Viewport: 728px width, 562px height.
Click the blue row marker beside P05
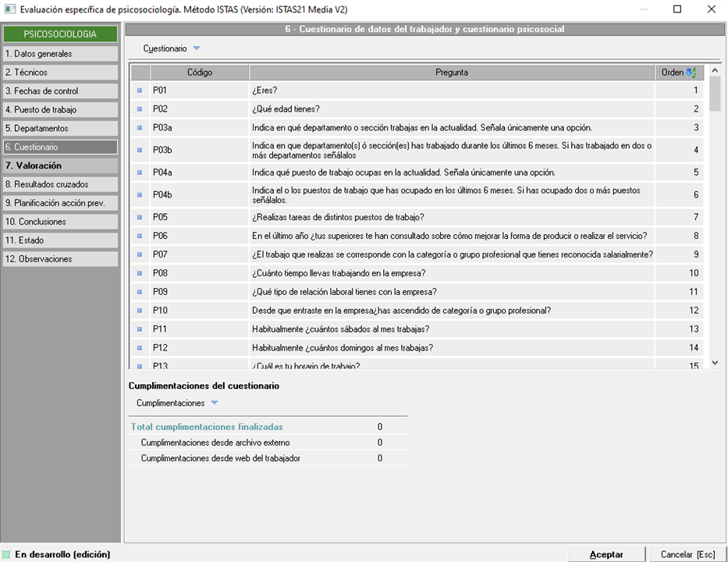(x=140, y=217)
